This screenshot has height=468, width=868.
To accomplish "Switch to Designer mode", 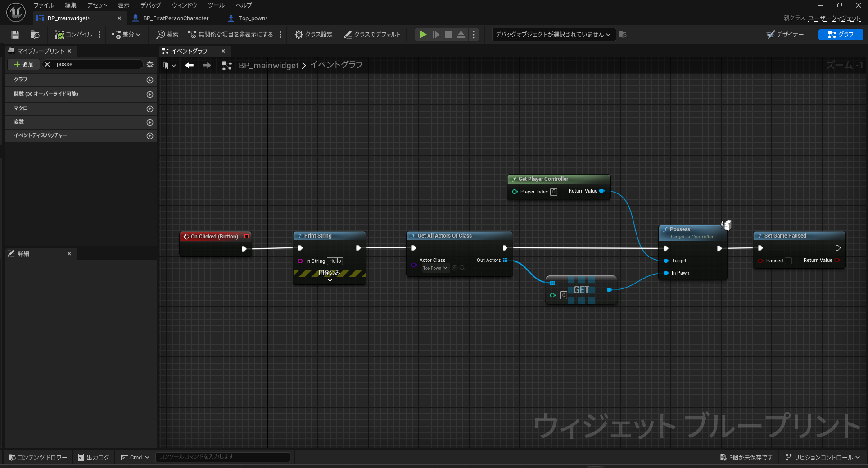I will tap(785, 35).
